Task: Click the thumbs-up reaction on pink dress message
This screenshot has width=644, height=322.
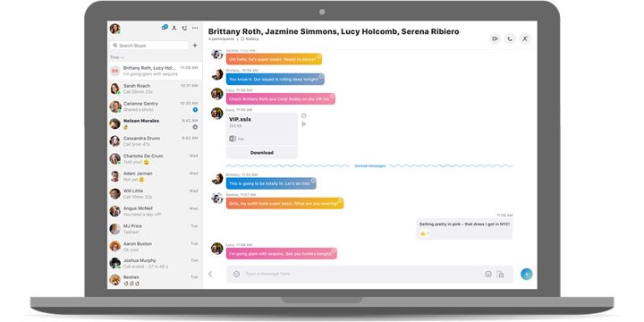Action: [x=425, y=233]
